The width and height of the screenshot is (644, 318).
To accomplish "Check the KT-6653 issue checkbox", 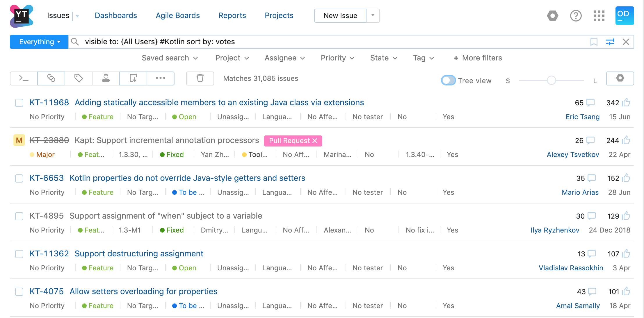I will pyautogui.click(x=19, y=178).
